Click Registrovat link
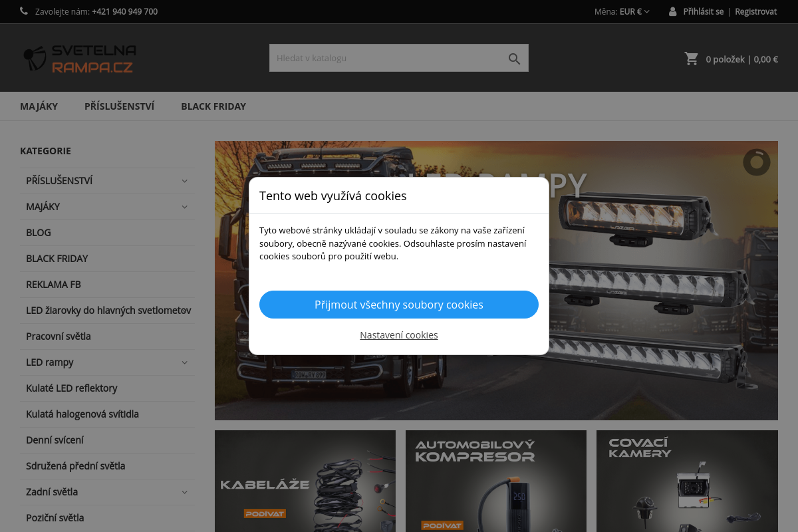 click(755, 11)
